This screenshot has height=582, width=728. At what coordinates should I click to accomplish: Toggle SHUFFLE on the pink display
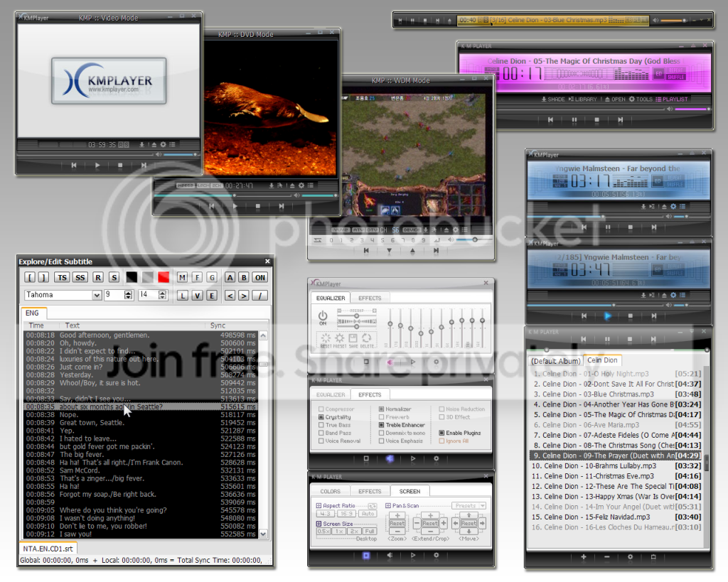676,77
